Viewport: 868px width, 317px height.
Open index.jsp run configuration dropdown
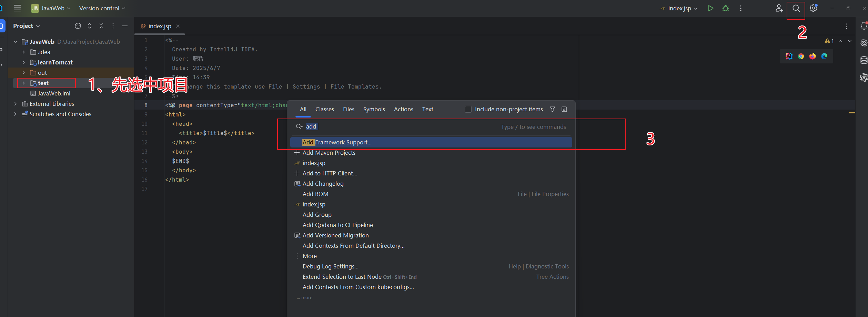[x=679, y=8]
